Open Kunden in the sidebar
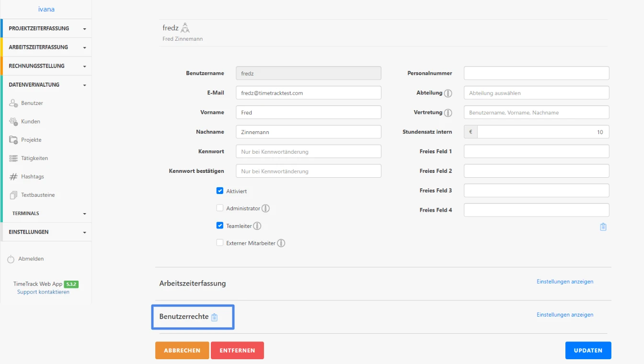Image resolution: width=644 pixels, height=364 pixels. pyautogui.click(x=31, y=122)
